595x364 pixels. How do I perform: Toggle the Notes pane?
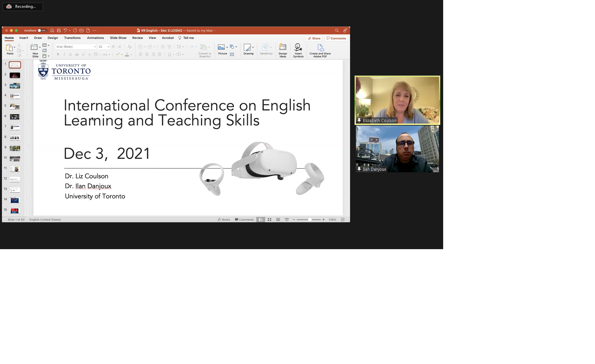(224, 220)
